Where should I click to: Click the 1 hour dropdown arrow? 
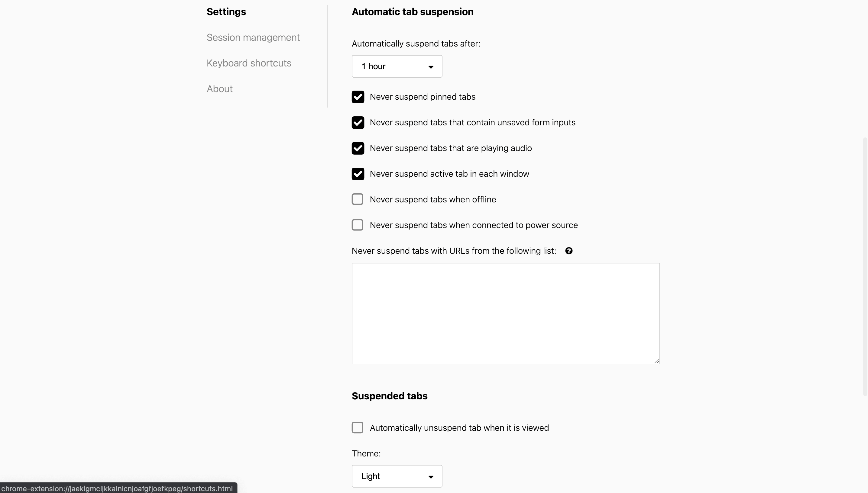point(431,67)
